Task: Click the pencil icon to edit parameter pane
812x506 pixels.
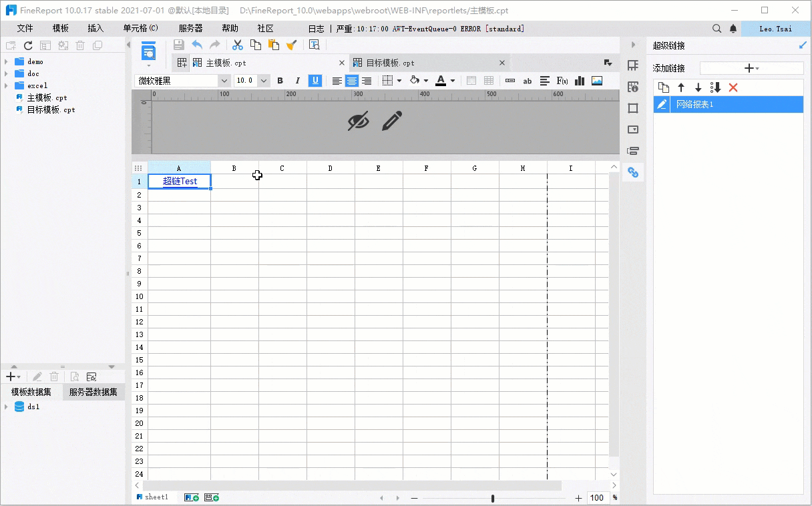Action: click(392, 121)
